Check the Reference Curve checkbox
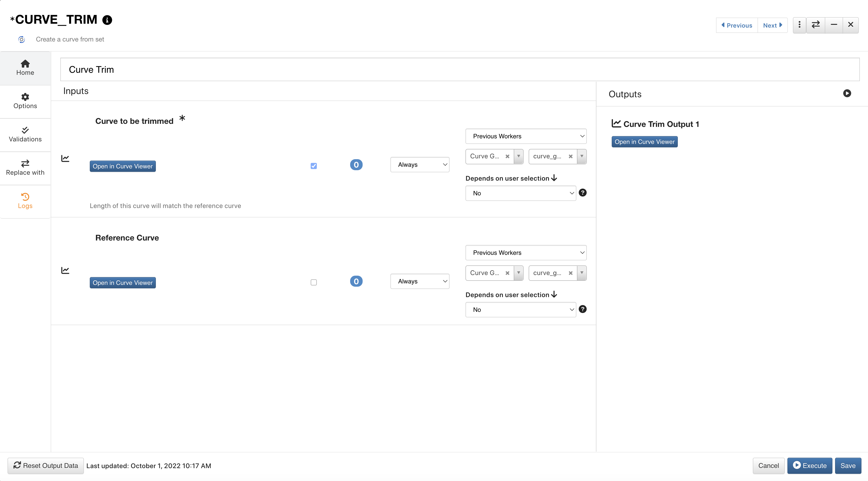 coord(314,282)
